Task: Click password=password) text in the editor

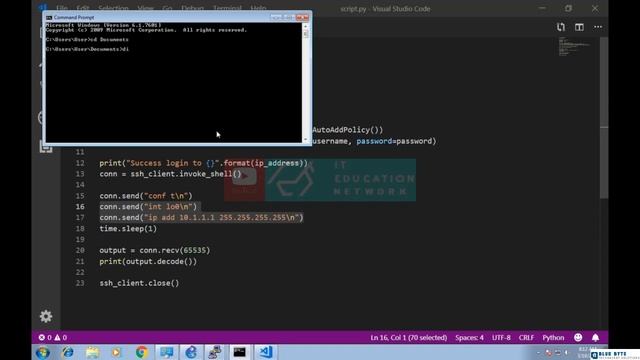Action: [x=396, y=141]
